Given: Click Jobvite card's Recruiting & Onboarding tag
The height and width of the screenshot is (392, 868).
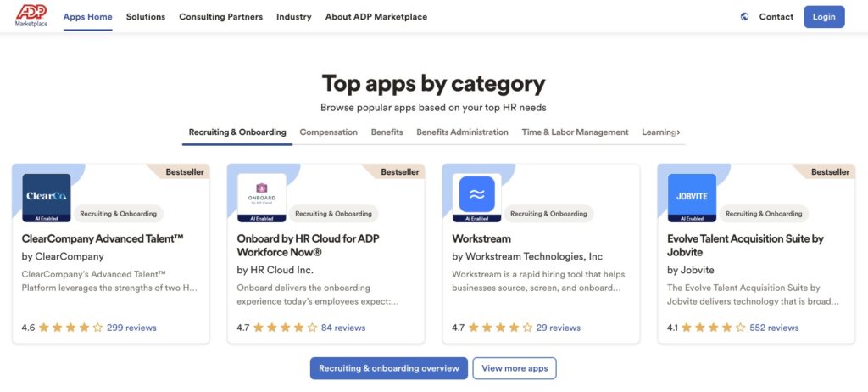Looking at the screenshot, I should (764, 214).
